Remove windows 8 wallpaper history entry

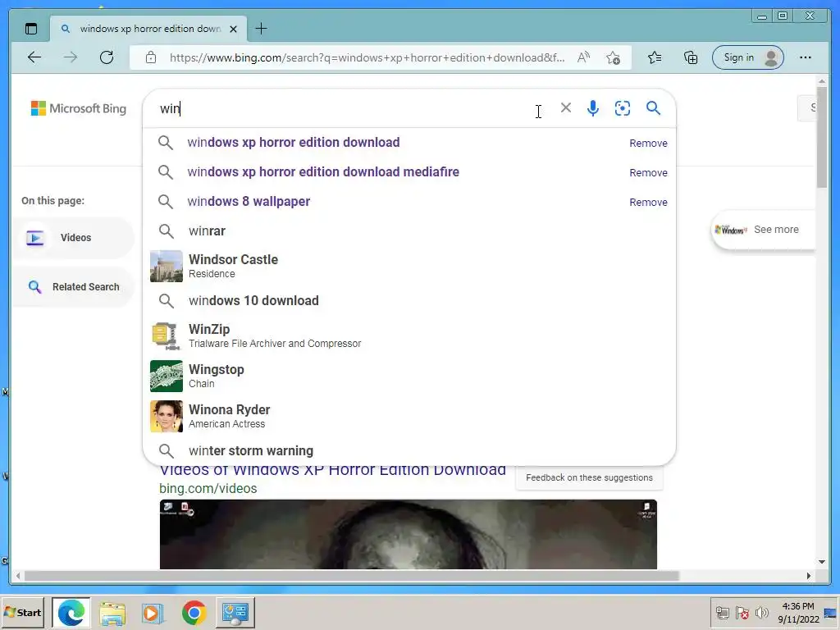(648, 202)
